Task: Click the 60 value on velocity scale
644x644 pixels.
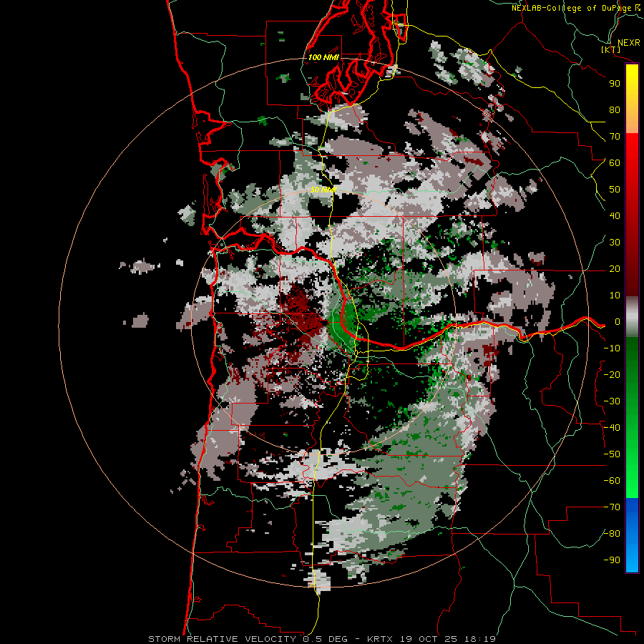Action: [615, 163]
